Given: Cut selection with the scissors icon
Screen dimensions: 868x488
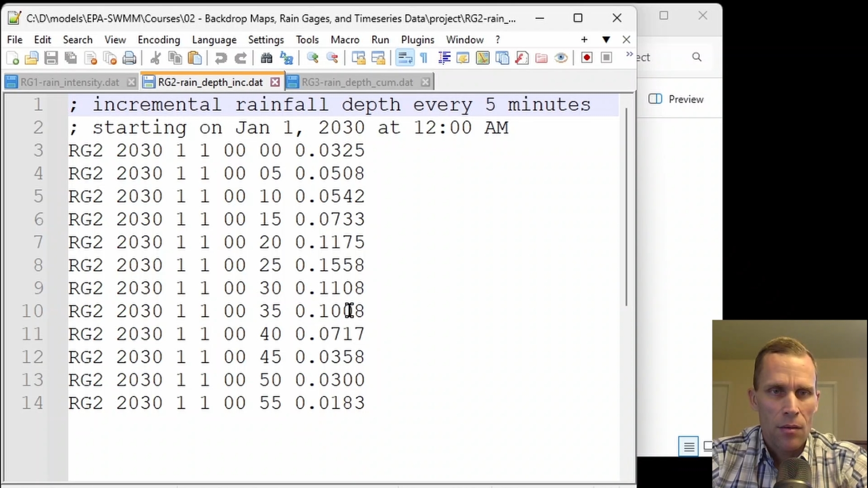Looking at the screenshot, I should 155,58.
